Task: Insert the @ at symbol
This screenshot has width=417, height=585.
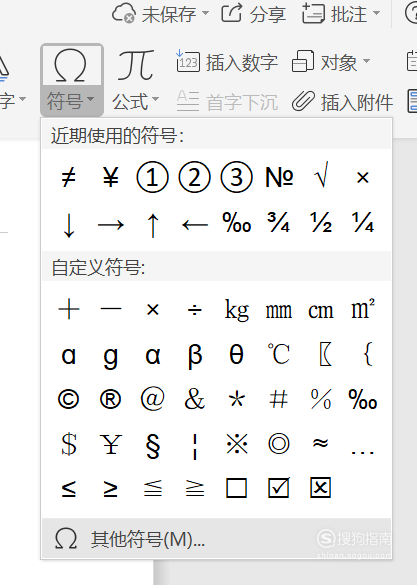Action: [153, 398]
